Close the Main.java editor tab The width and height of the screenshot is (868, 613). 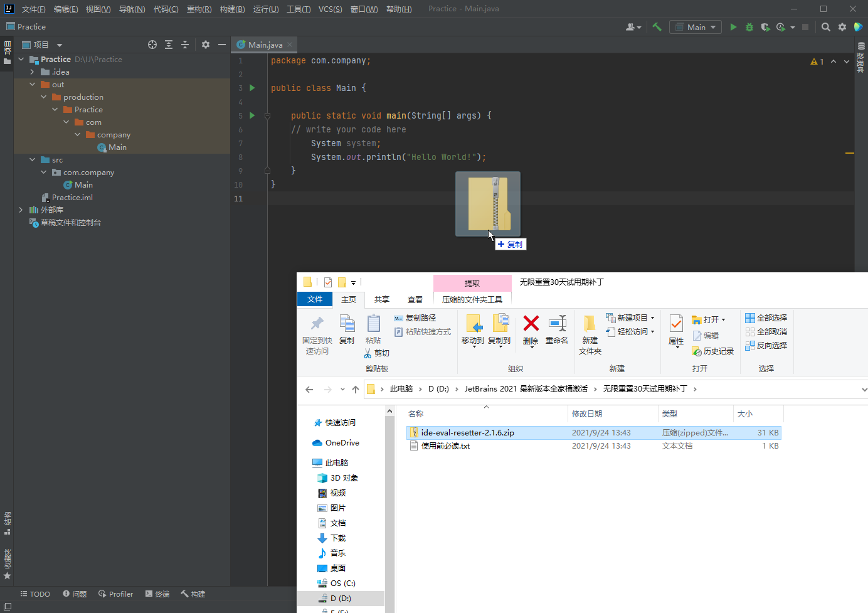pyautogui.click(x=290, y=45)
